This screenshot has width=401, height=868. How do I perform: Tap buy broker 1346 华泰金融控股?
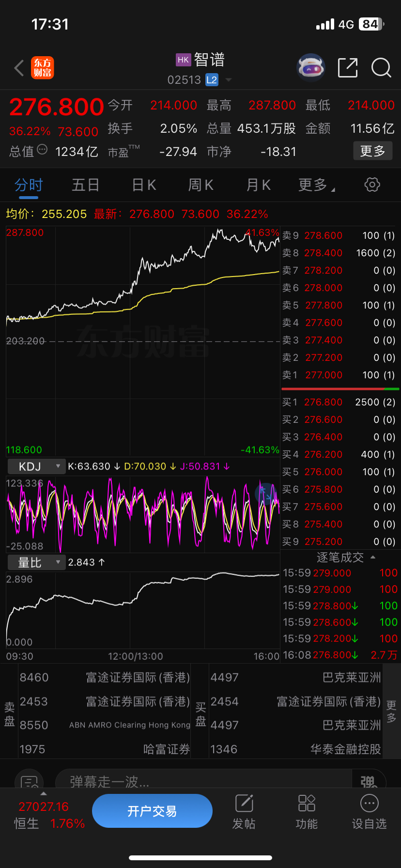pyautogui.click(x=295, y=749)
